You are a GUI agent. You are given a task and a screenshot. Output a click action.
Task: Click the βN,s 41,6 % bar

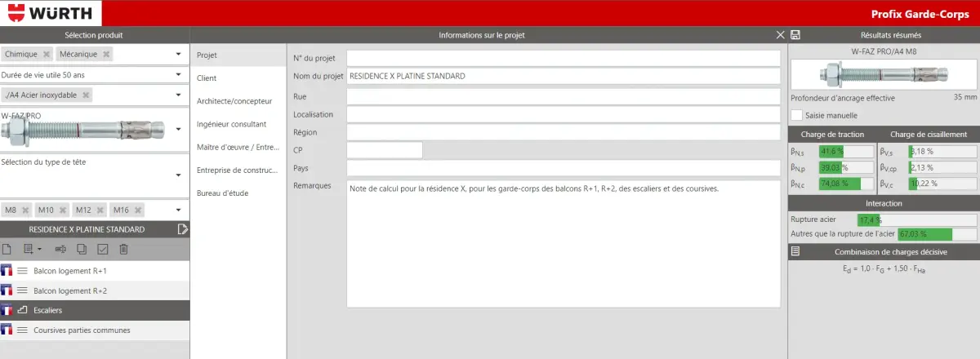click(845, 151)
